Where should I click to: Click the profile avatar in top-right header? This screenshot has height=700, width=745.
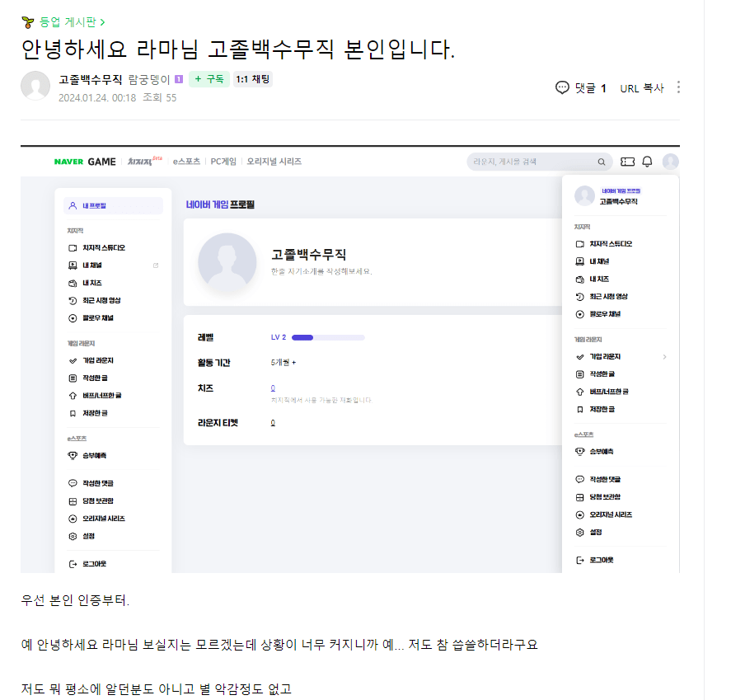tap(671, 162)
